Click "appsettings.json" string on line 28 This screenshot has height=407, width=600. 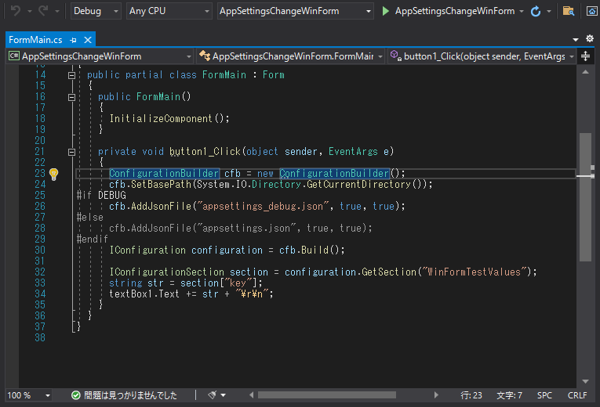point(246,228)
